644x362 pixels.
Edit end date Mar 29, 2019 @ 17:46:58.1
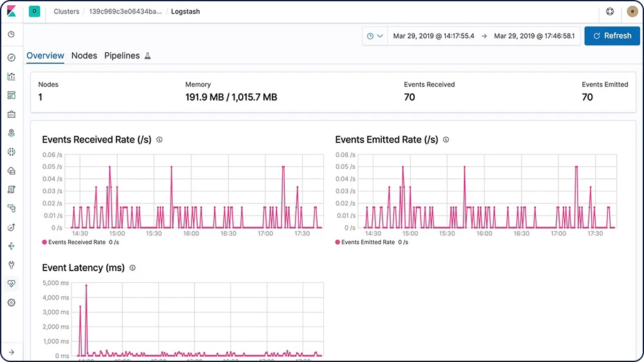point(535,36)
